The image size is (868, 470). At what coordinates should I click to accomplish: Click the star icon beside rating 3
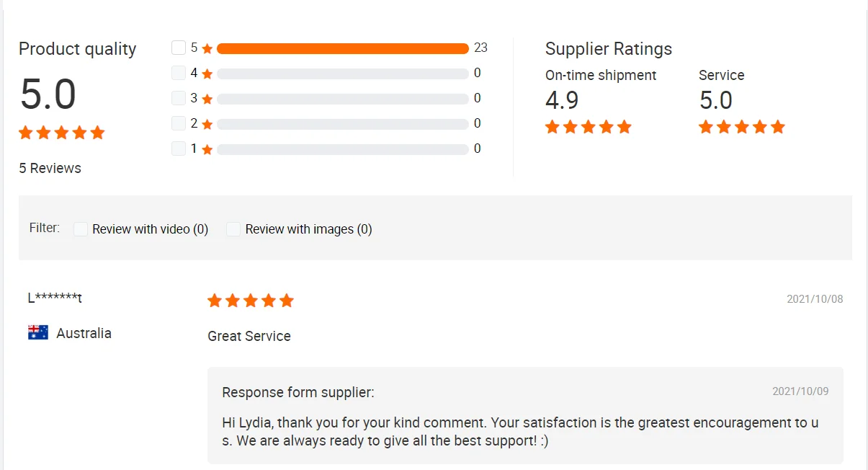(207, 99)
